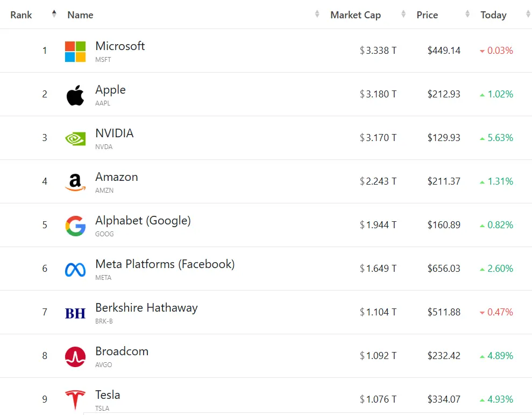Sort by Market Cap using arrows
The image size is (532, 415).
coord(403,15)
